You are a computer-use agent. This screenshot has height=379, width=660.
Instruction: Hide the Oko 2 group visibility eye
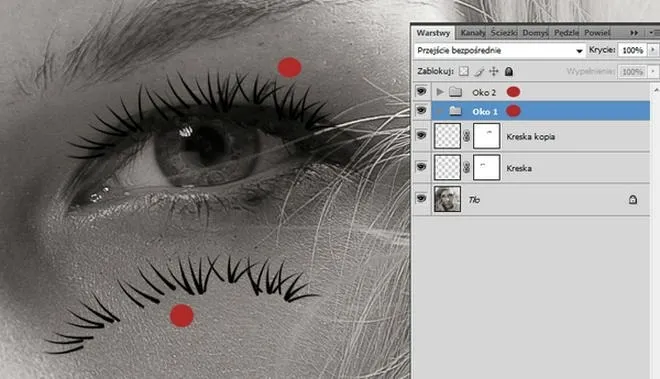(x=421, y=91)
